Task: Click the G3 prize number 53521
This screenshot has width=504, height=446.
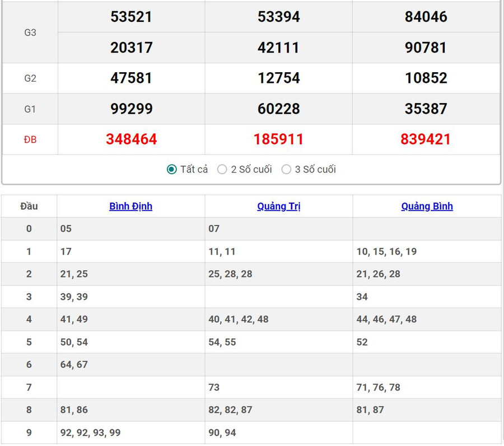Action: 131,17
